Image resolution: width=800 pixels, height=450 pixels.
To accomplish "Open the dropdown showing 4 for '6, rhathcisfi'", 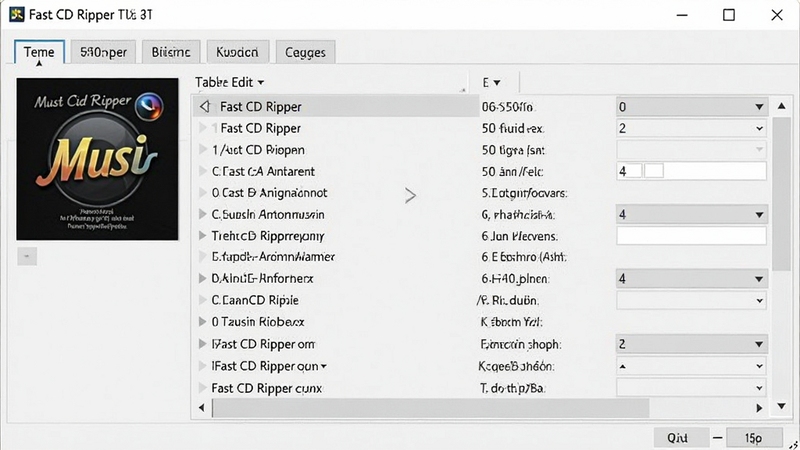I will click(x=691, y=214).
